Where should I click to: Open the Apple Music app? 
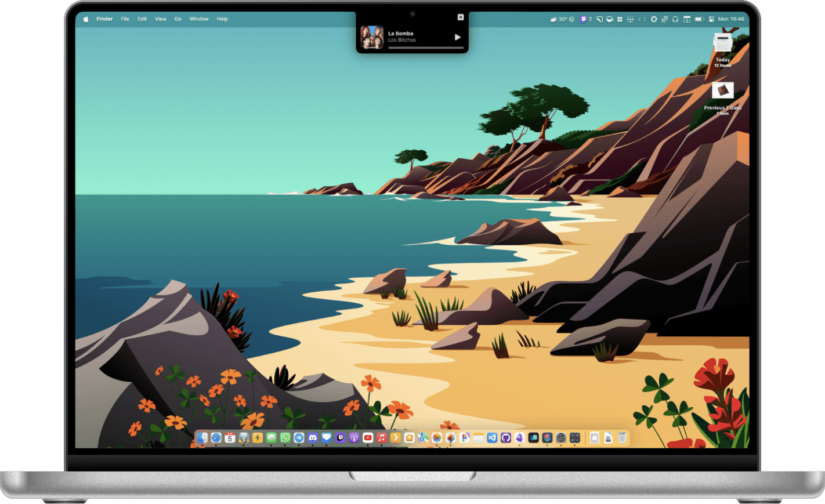coord(381,438)
